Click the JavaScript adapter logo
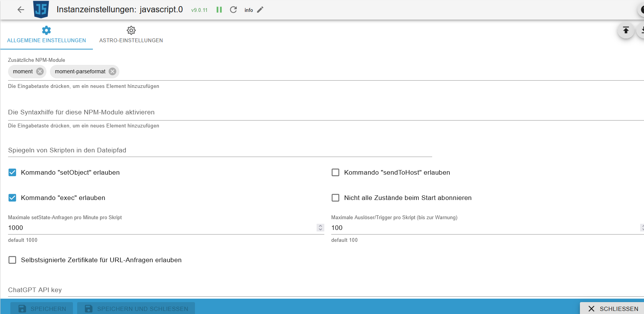The image size is (644, 314). [x=41, y=9]
